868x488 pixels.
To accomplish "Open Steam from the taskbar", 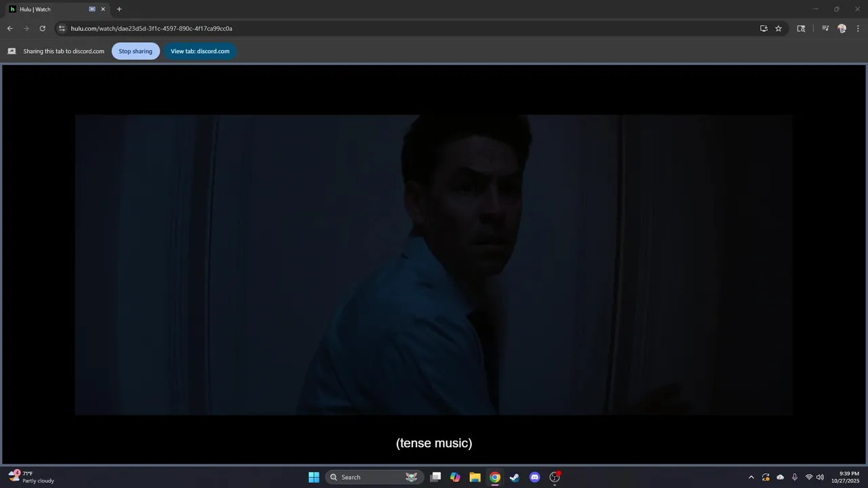I will [515, 477].
